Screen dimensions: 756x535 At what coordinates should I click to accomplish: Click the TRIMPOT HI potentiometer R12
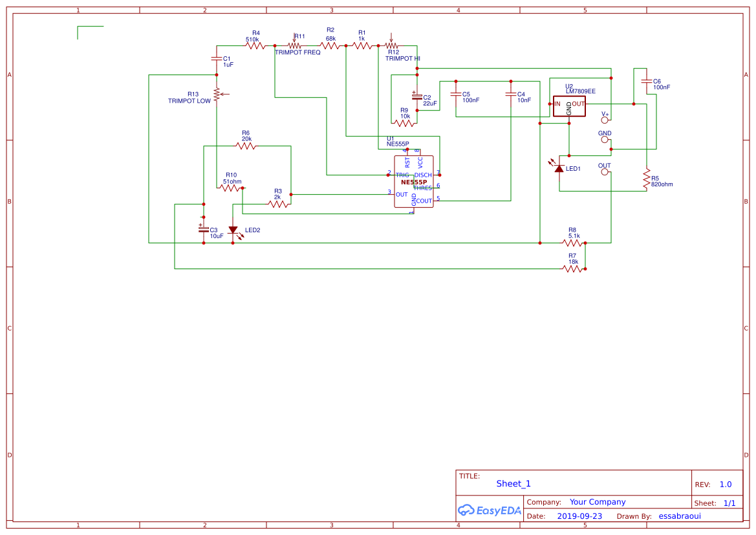coord(393,45)
